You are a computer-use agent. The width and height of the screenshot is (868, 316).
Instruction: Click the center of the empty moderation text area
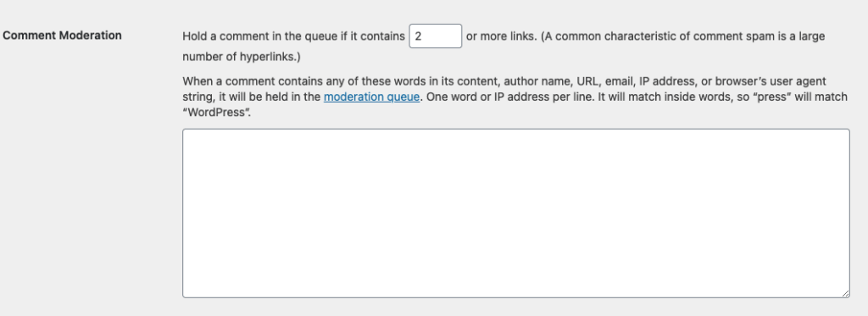tap(516, 213)
